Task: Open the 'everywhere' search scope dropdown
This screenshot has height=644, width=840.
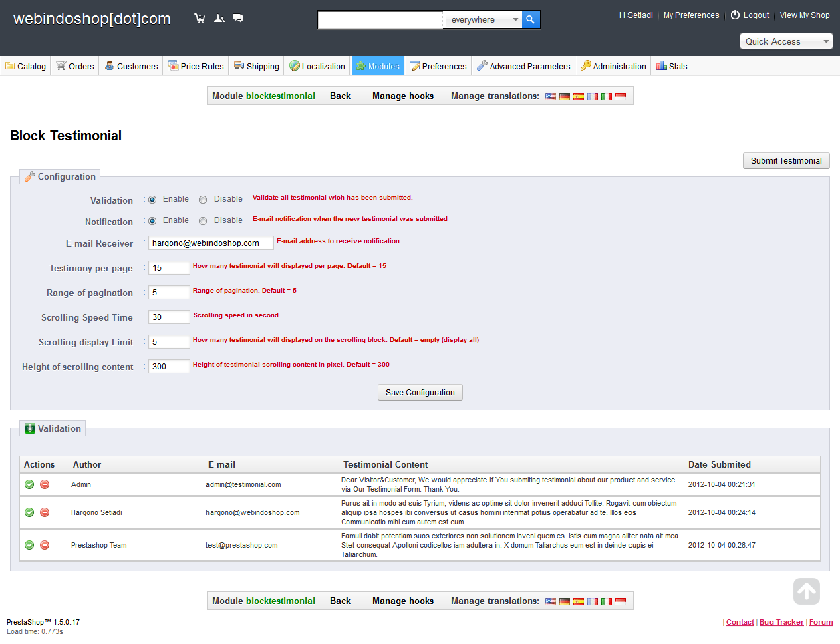Action: click(482, 20)
